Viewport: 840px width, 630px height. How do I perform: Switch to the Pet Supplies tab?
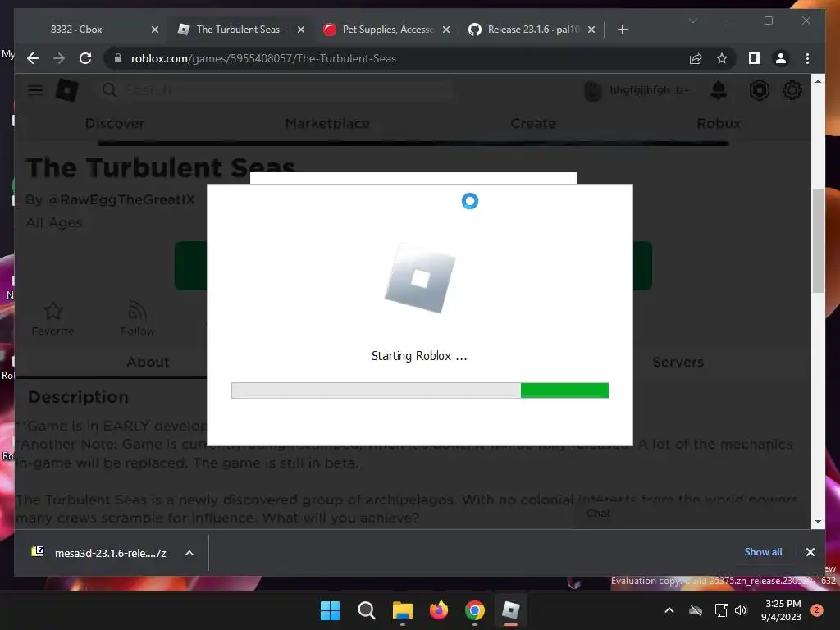[387, 30]
